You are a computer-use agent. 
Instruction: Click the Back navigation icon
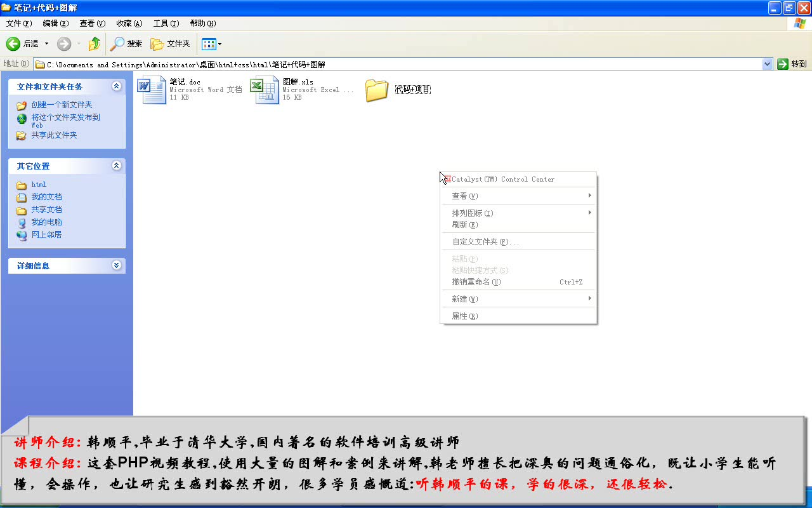click(x=14, y=43)
